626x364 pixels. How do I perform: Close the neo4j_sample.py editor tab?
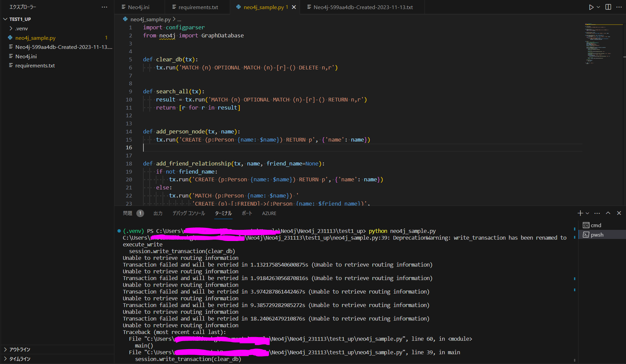[x=294, y=7]
